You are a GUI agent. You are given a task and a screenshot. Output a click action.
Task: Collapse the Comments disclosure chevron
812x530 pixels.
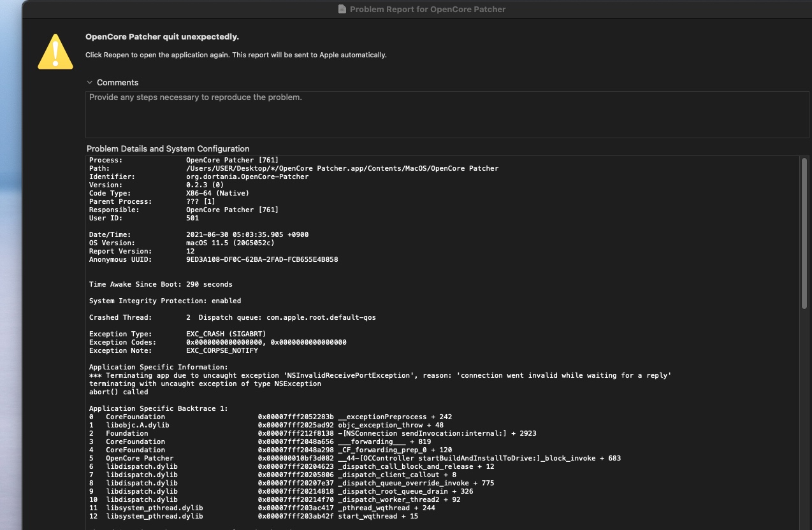pos(90,82)
